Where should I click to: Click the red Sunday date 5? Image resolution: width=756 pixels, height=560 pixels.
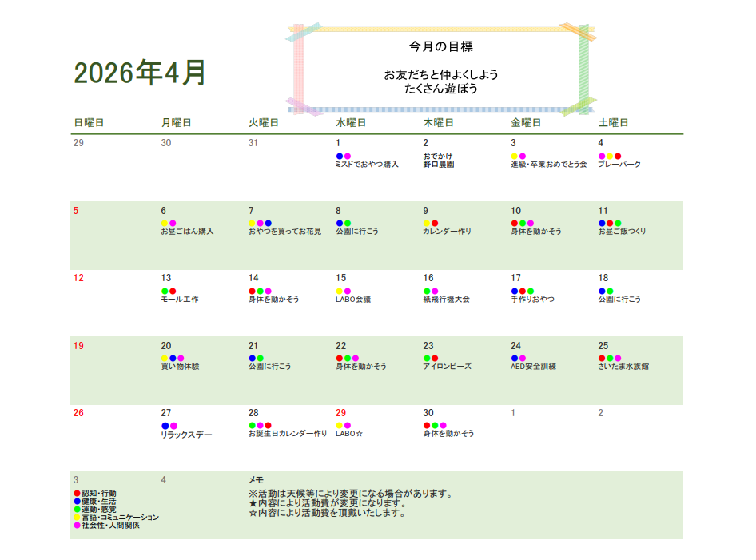pos(76,211)
